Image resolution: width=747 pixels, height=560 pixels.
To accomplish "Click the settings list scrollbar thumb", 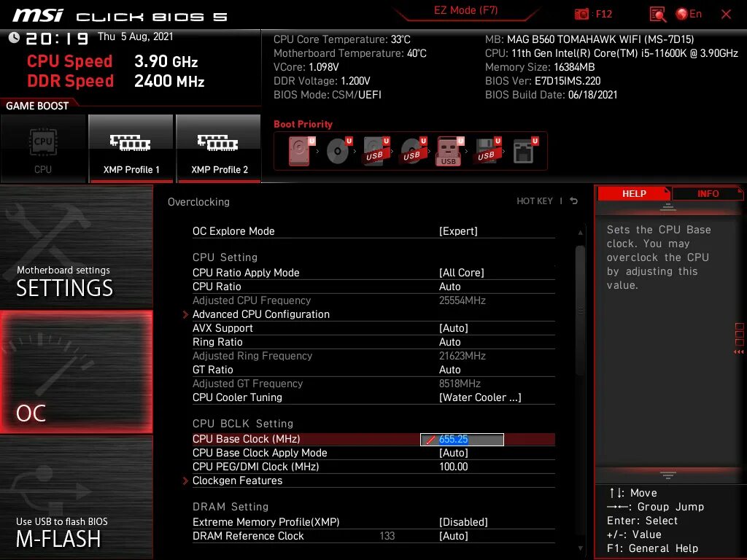I will coord(580,311).
